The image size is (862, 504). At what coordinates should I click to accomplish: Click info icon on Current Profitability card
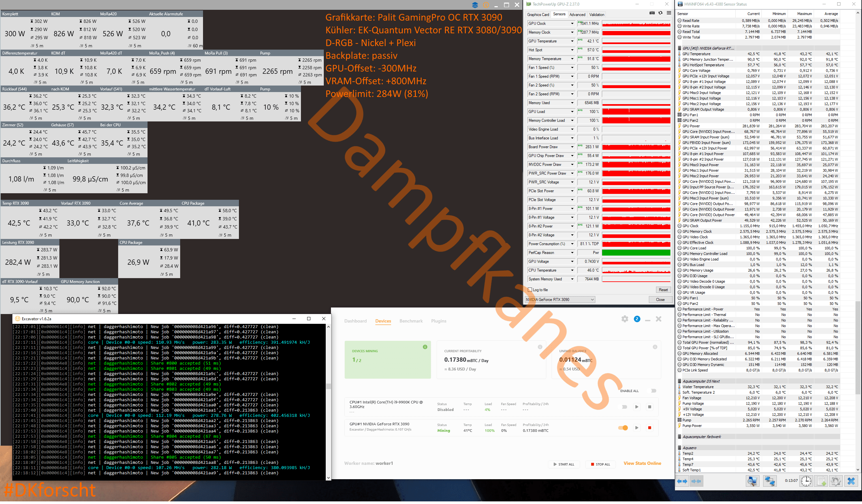click(x=540, y=347)
